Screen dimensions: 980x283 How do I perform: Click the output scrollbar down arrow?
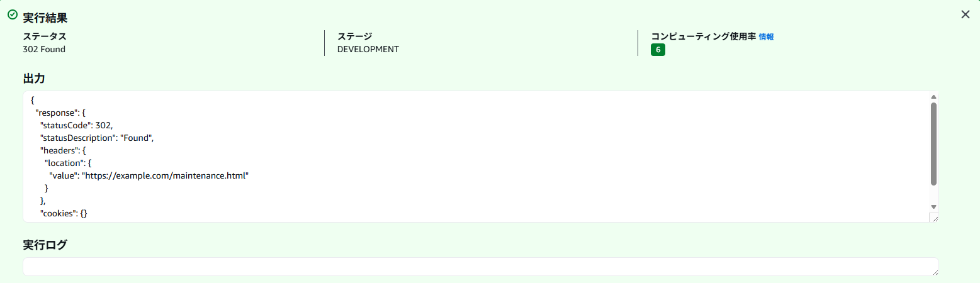pyautogui.click(x=933, y=206)
